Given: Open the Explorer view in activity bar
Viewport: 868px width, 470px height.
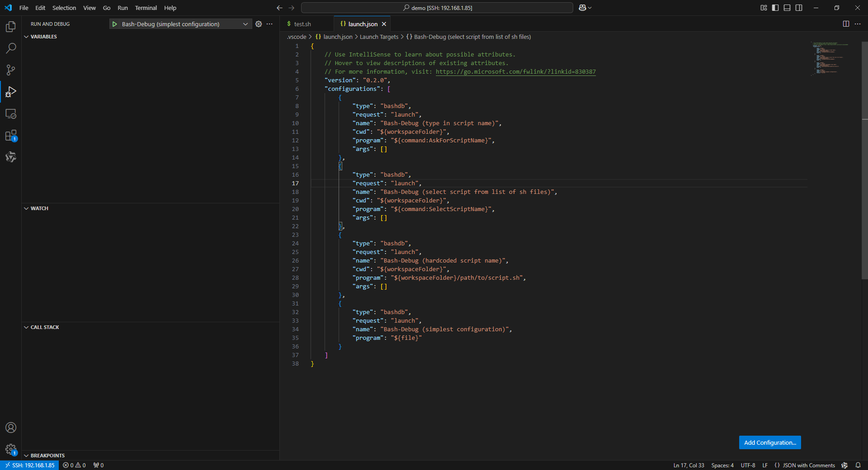Looking at the screenshot, I should point(11,27).
